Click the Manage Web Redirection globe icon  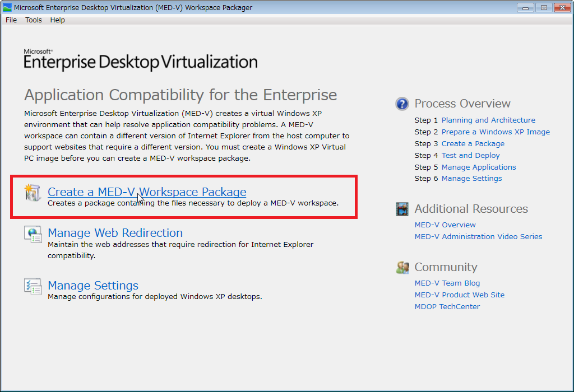tap(33, 235)
